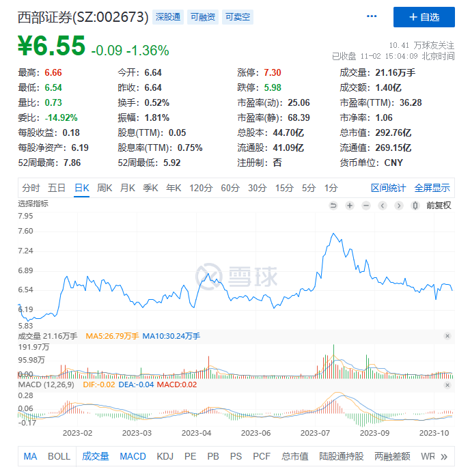Click the MA5:26.79万手 legend label
Screen dimensions: 470x476
point(112,336)
